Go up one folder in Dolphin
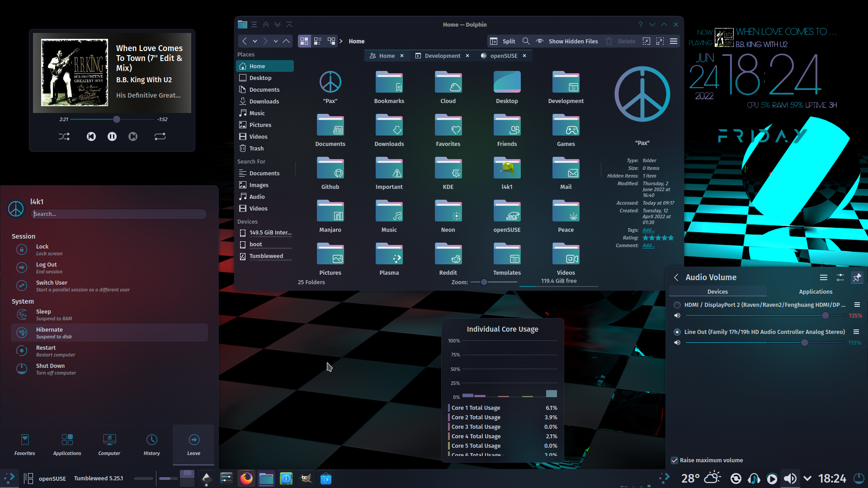 click(286, 41)
